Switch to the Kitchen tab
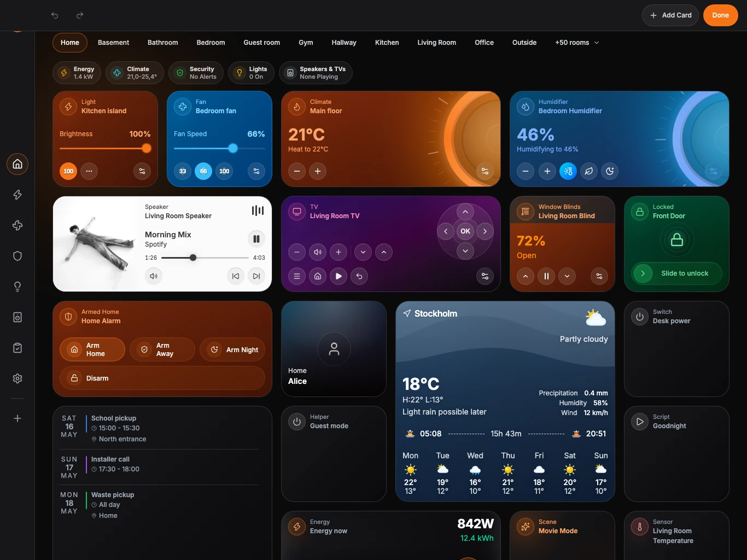747x560 pixels. click(387, 43)
